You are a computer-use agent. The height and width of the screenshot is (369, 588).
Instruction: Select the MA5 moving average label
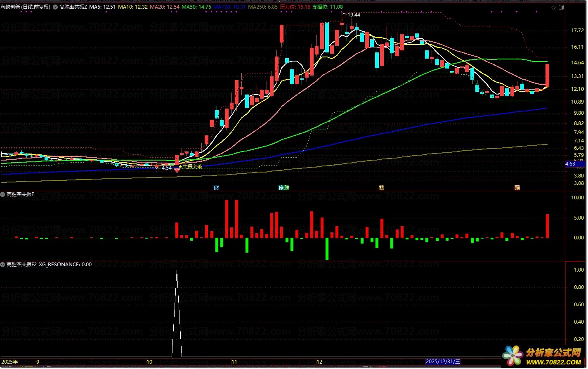tap(102, 7)
